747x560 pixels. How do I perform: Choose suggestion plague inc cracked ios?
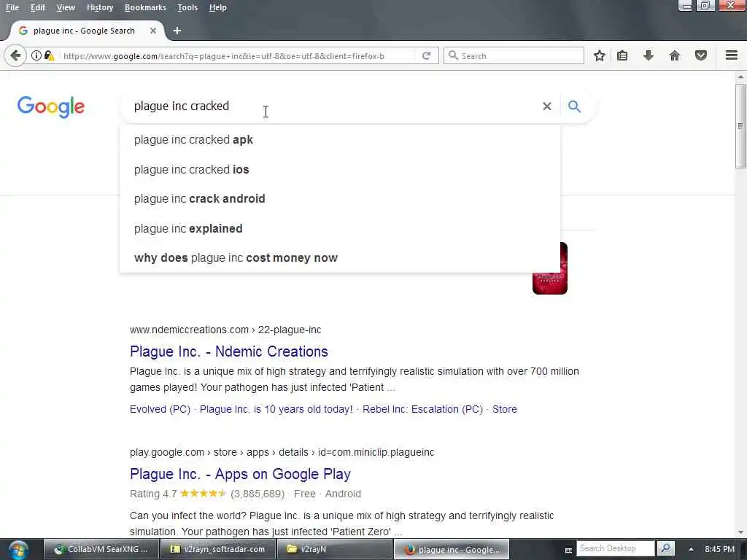pyautogui.click(x=340, y=169)
